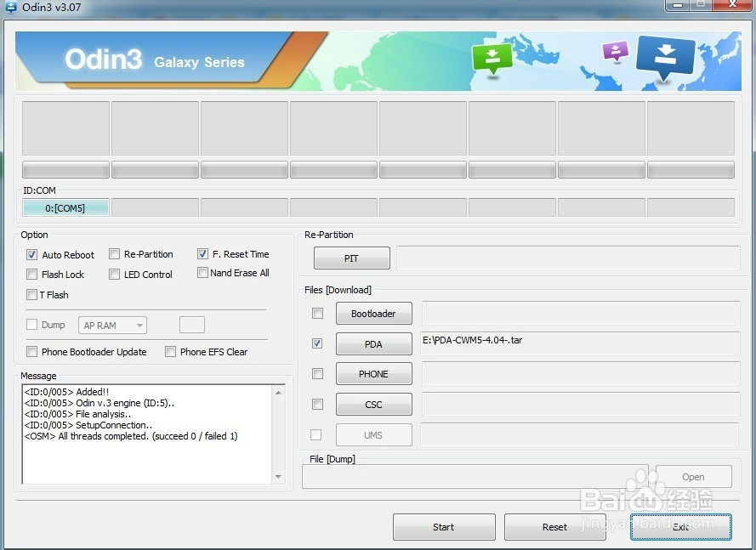
Task: Enable the Re-Partition checkbox
Action: click(x=114, y=254)
